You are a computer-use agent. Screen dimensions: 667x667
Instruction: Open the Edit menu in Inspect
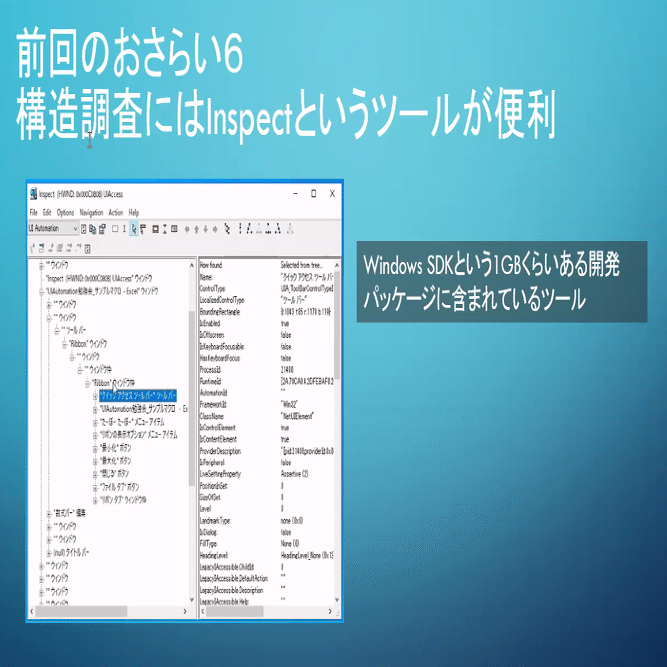[x=47, y=212]
